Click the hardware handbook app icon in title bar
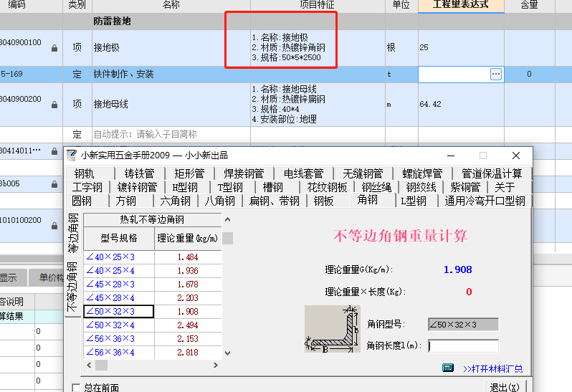The width and height of the screenshot is (572, 392). tap(72, 156)
